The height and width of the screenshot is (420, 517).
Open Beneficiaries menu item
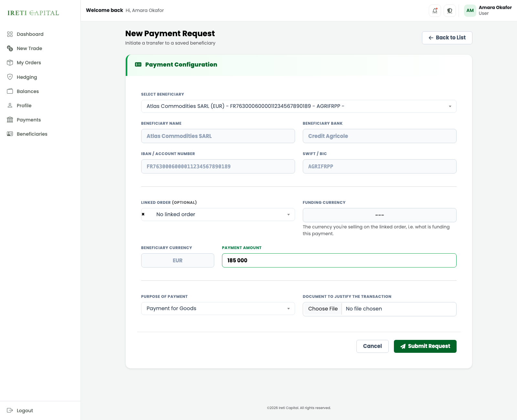(32, 134)
